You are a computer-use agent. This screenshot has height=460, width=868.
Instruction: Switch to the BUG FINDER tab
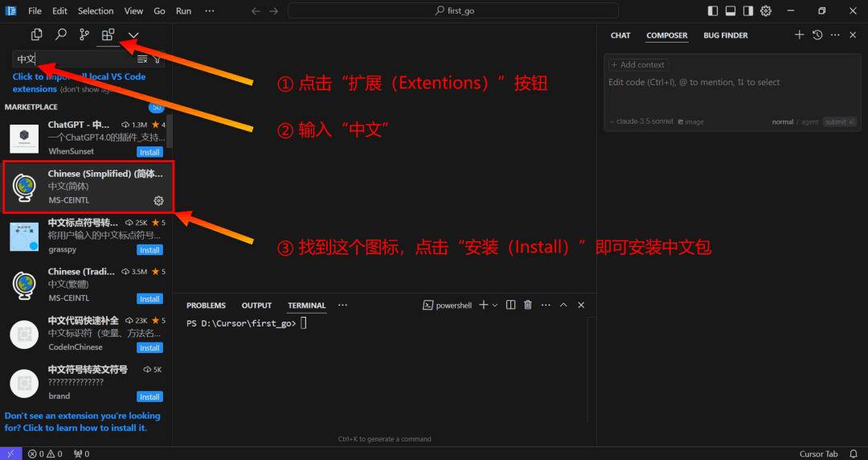click(725, 35)
